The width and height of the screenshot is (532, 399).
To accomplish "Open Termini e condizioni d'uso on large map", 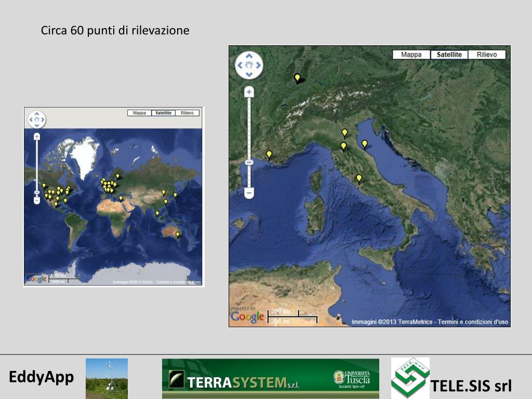I will tap(473, 322).
